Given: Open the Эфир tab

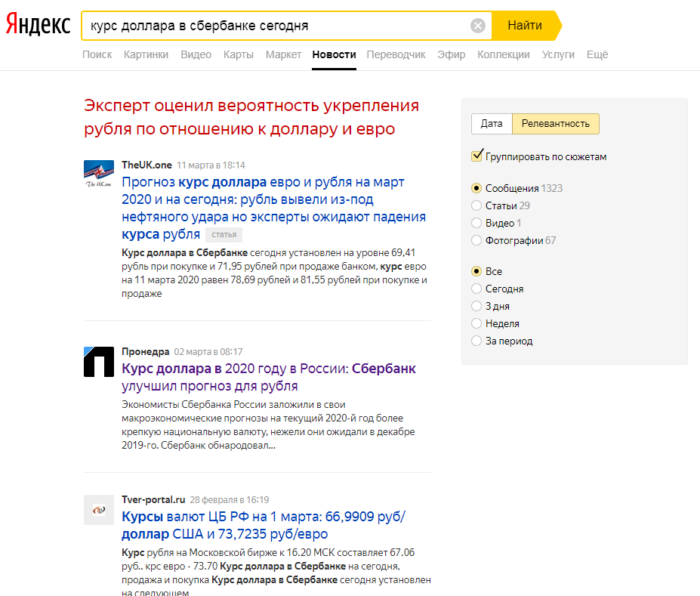Looking at the screenshot, I should 452,54.
